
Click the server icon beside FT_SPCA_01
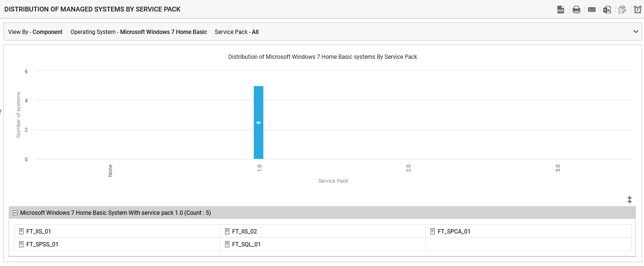coord(432,232)
